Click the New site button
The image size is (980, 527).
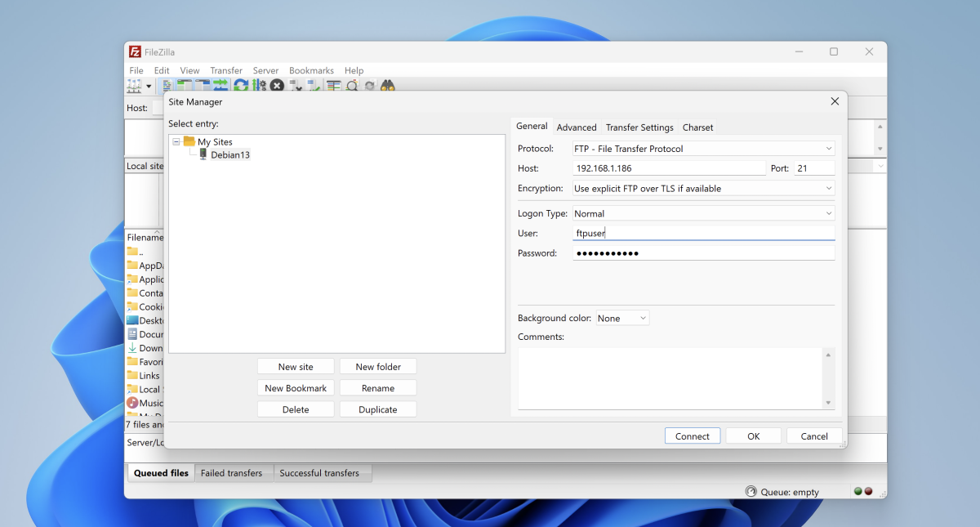[296, 367]
